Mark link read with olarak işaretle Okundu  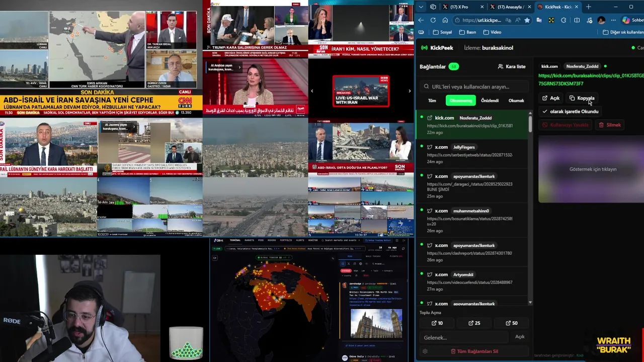pyautogui.click(x=571, y=112)
